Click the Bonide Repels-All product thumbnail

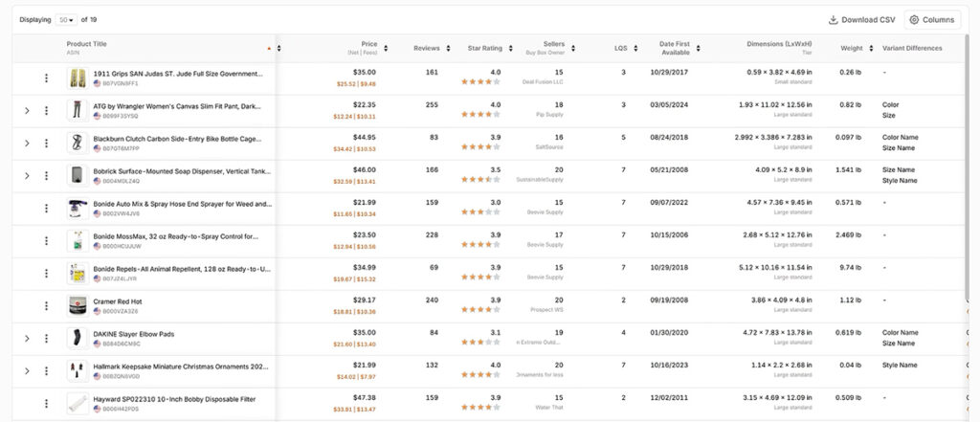(78, 273)
